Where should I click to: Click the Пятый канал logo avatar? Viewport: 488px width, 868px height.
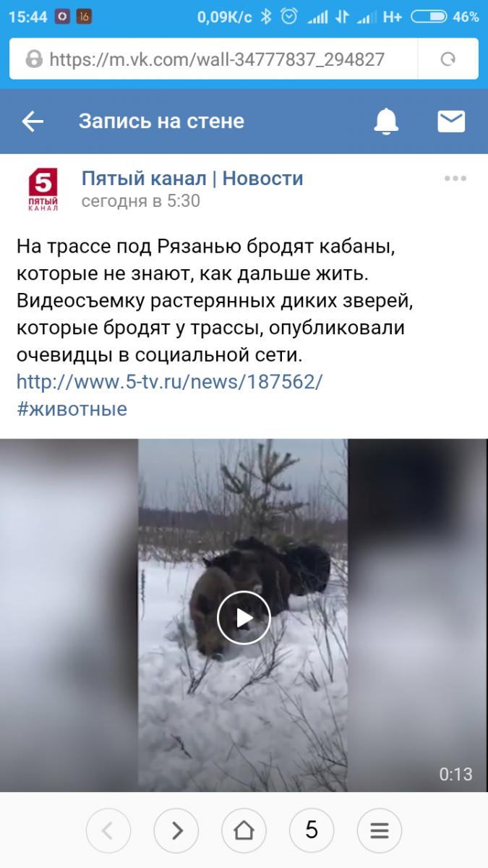(x=43, y=190)
